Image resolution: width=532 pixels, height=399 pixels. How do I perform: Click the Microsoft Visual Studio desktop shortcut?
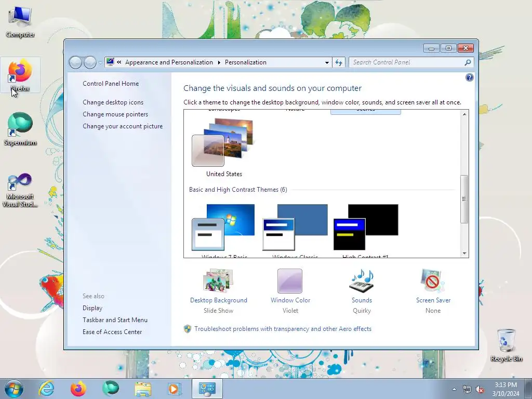click(x=20, y=190)
